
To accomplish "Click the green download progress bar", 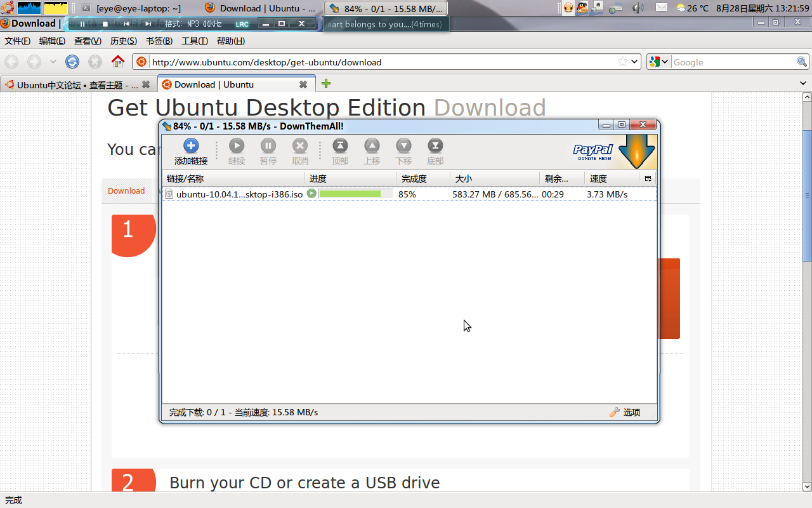I will tap(355, 194).
